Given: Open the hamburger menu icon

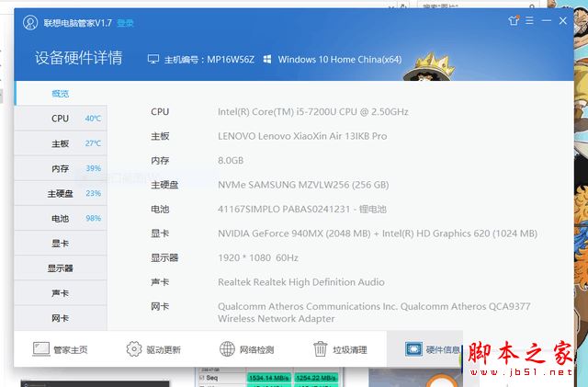Looking at the screenshot, I should point(529,20).
